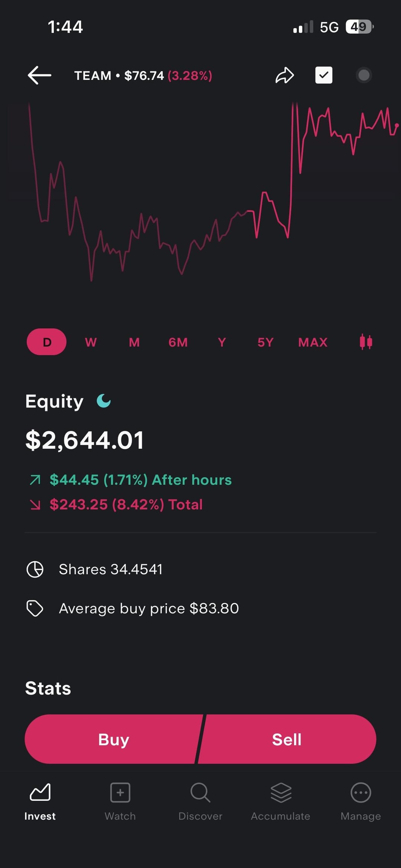Switch chart to 5Y range
Viewport: 401px width, 868px height.
[x=265, y=342]
